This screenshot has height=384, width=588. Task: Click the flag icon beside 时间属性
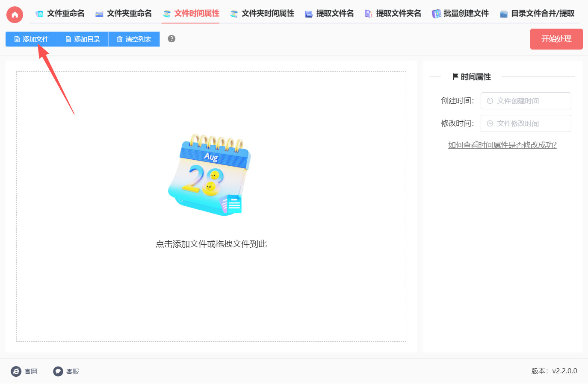tap(455, 76)
